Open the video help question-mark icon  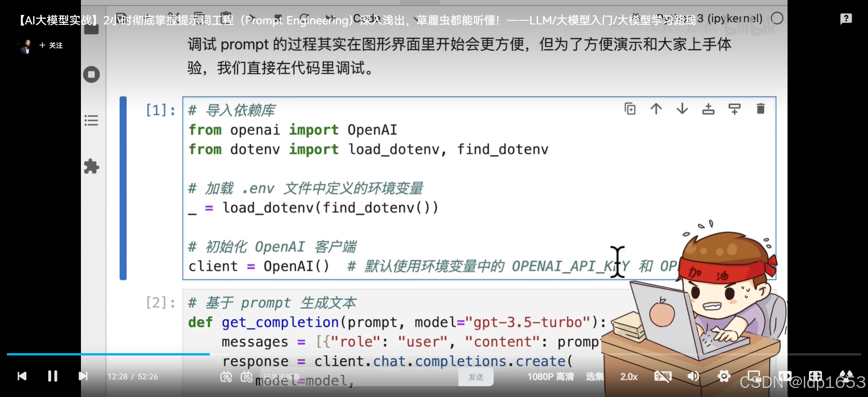coord(846,19)
